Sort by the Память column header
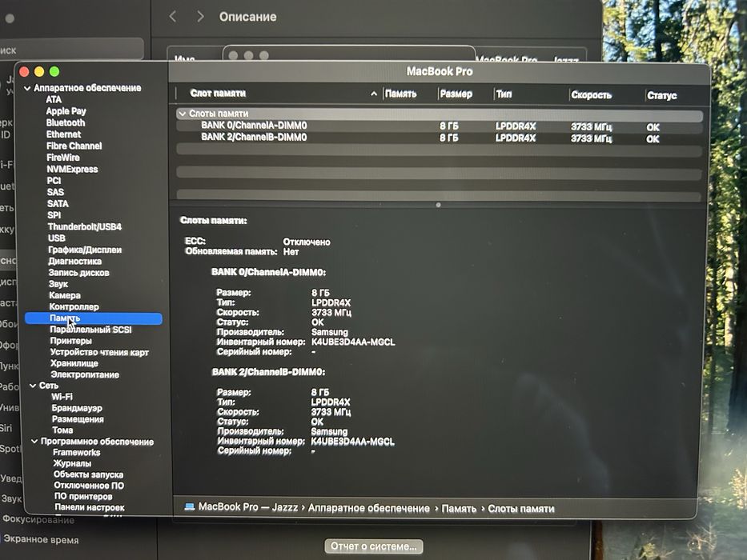This screenshot has height=560, width=747. (x=400, y=94)
